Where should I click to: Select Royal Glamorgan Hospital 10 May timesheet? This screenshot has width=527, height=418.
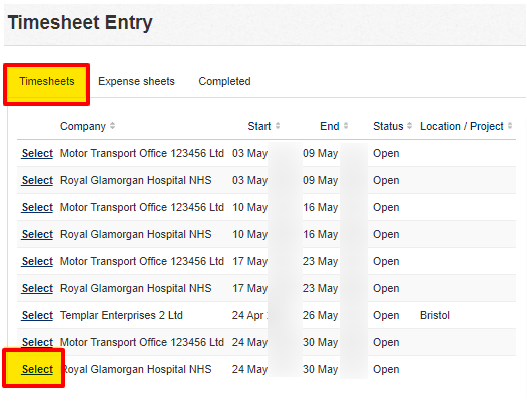point(37,234)
